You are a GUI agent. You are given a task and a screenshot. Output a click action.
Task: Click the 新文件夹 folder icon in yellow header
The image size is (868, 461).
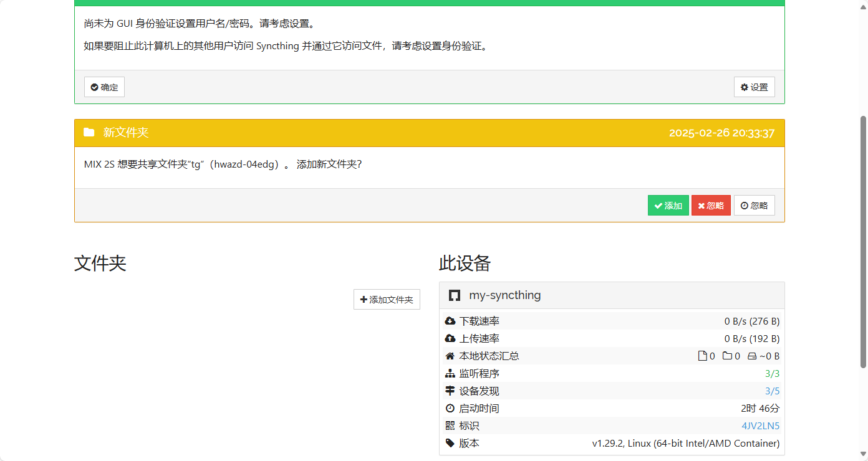pos(89,133)
